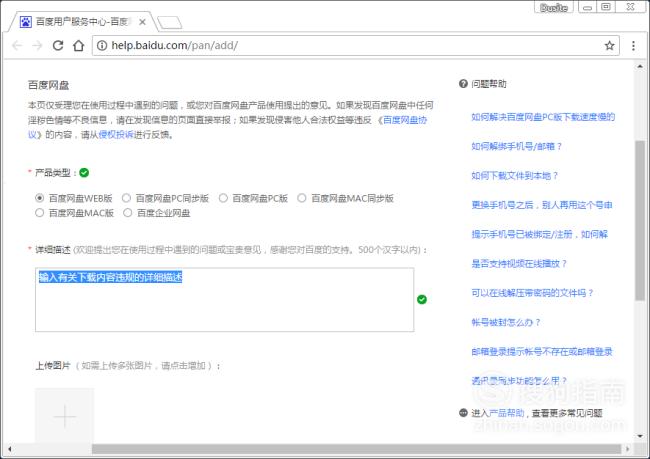
Task: Open help link 如何解绑手机号/邮箱？
Action: click(517, 146)
